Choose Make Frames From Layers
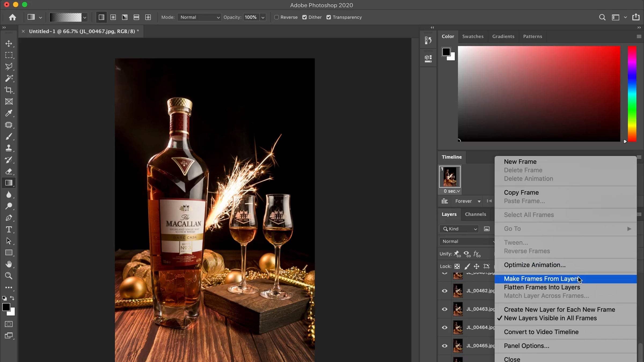 (x=541, y=279)
